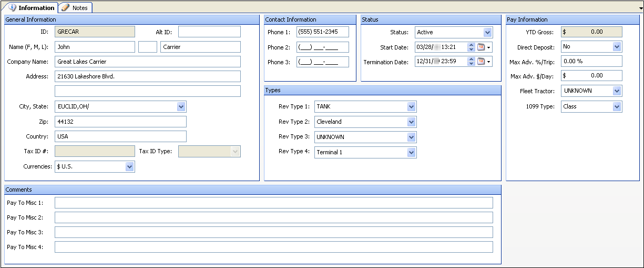Viewport: 644px width, 268px height.
Task: Select the Zip code field
Action: (120, 122)
